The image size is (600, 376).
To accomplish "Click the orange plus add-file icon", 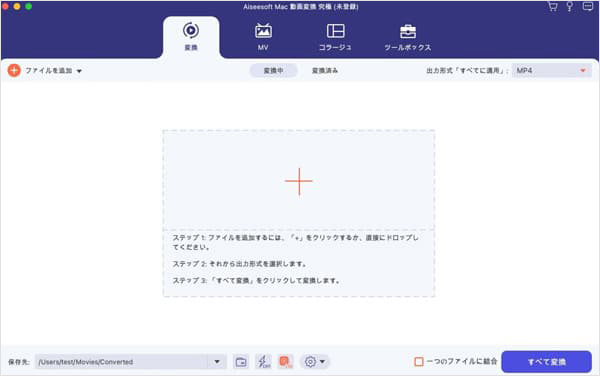I will coord(14,70).
